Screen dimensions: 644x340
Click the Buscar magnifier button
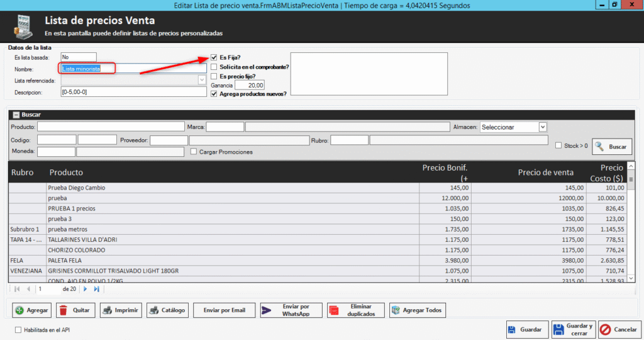[611, 147]
